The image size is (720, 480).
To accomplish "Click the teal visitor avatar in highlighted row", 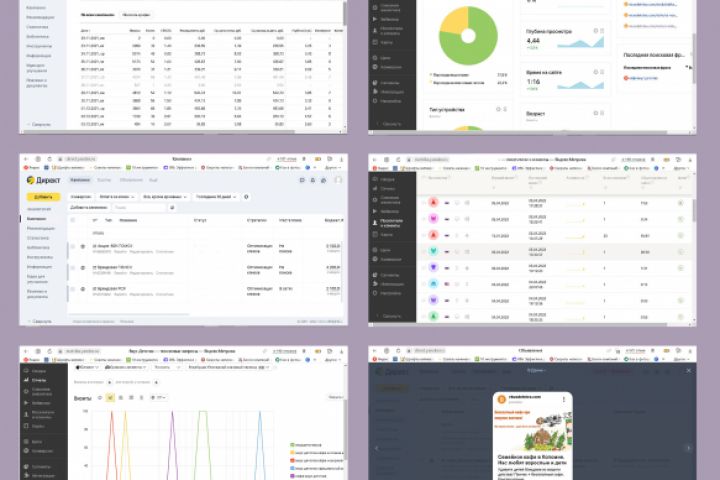I will coord(433,251).
